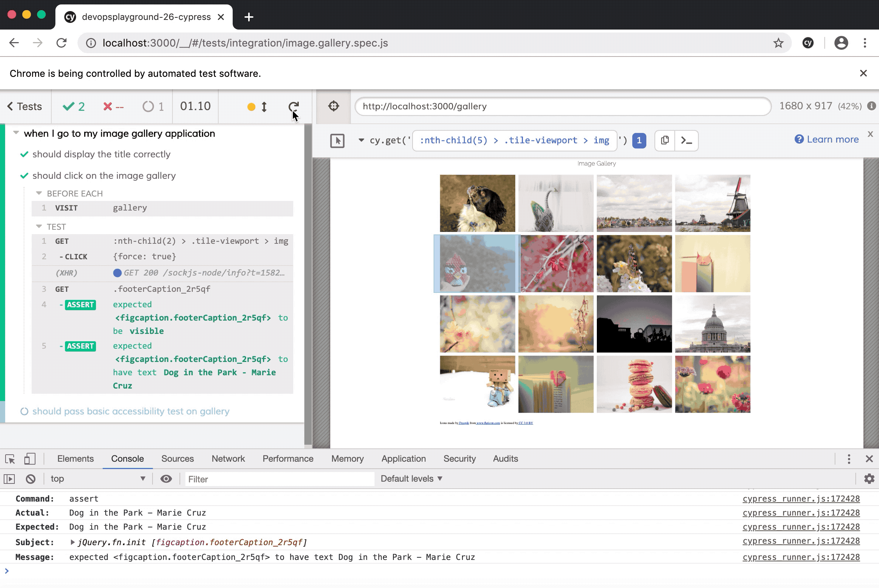Click the refresh/rerun tests icon
The height and width of the screenshot is (588, 879).
tap(293, 106)
